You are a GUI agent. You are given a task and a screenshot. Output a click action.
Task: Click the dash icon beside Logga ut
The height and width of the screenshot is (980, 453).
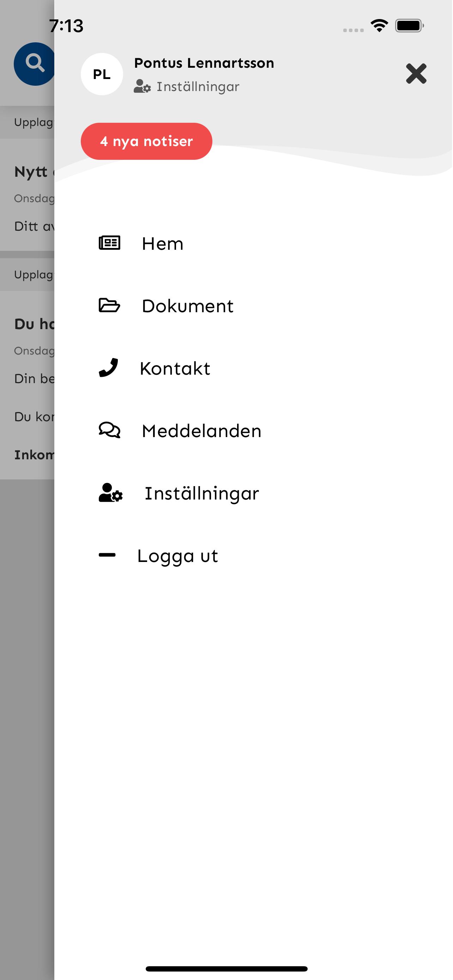(x=107, y=555)
